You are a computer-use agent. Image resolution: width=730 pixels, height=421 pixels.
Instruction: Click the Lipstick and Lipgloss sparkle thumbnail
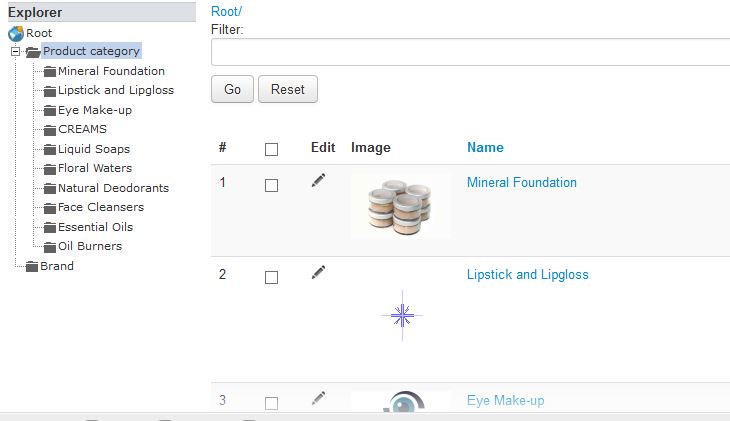coord(402,316)
